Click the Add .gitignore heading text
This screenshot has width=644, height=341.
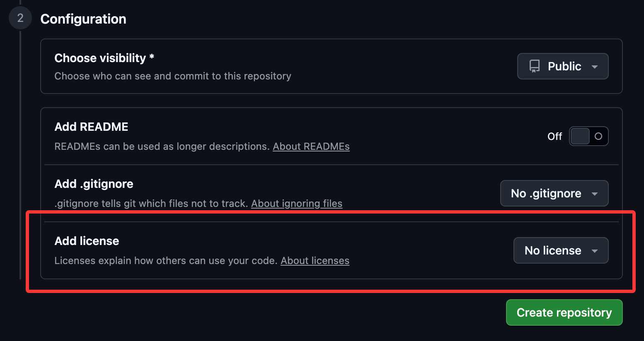pyautogui.click(x=94, y=184)
